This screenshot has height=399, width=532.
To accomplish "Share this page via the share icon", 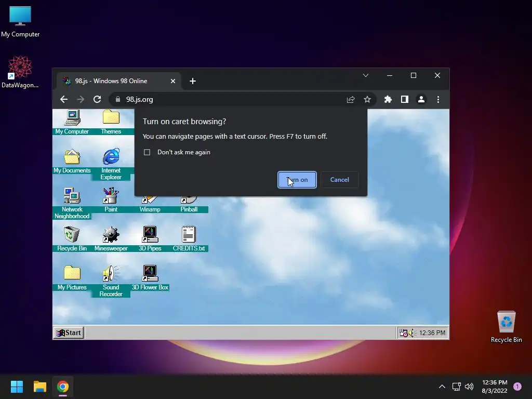I will (351, 99).
